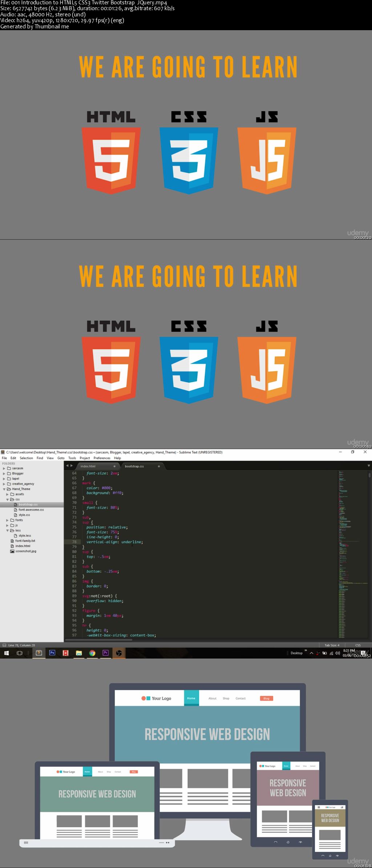372x868 pixels.
Task: Open Google Chrome from the taskbar
Action: click(x=92, y=653)
